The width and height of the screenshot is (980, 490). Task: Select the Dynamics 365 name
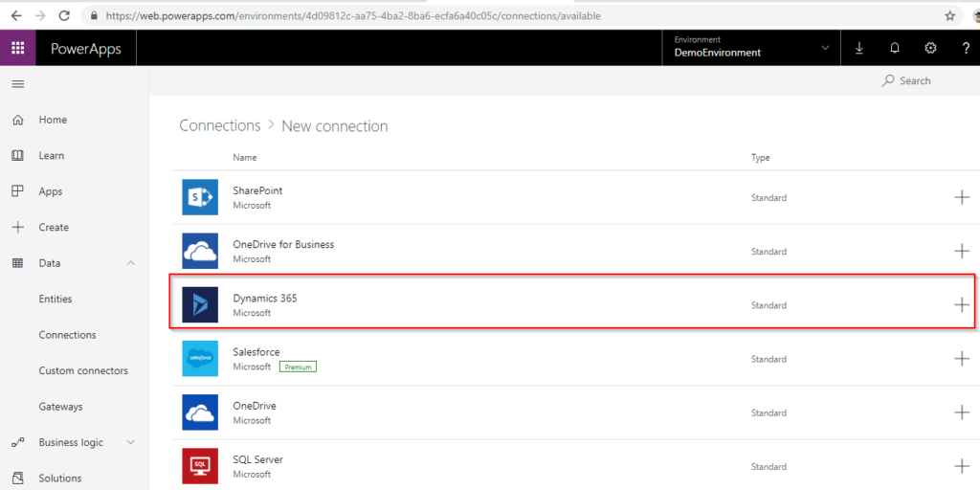(x=265, y=299)
